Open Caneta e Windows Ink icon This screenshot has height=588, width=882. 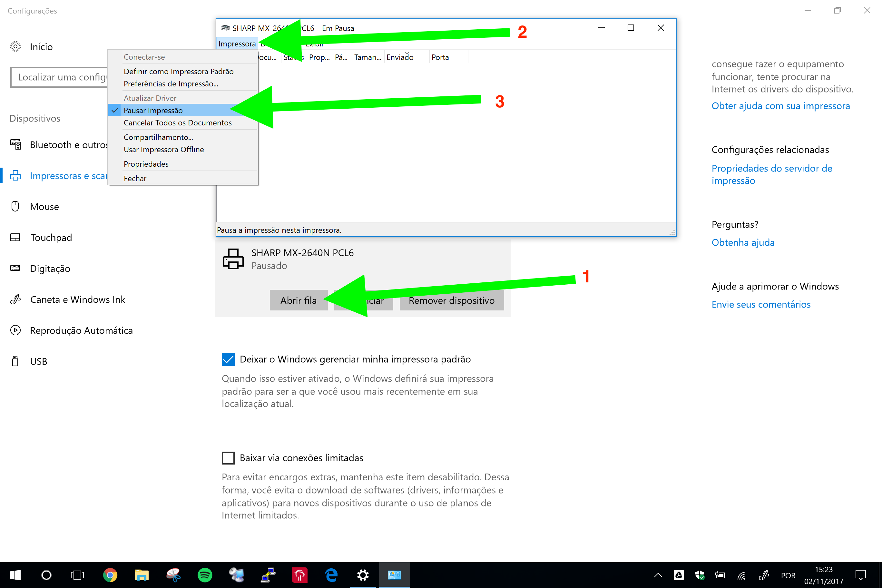pos(15,299)
